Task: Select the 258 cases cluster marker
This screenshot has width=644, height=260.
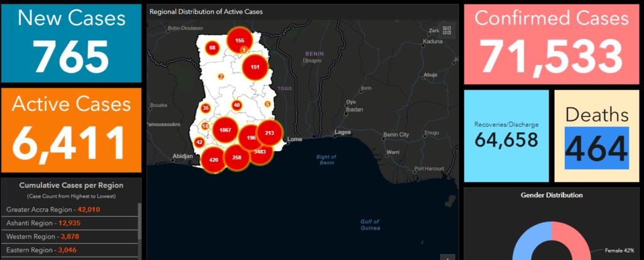Action: [236, 157]
